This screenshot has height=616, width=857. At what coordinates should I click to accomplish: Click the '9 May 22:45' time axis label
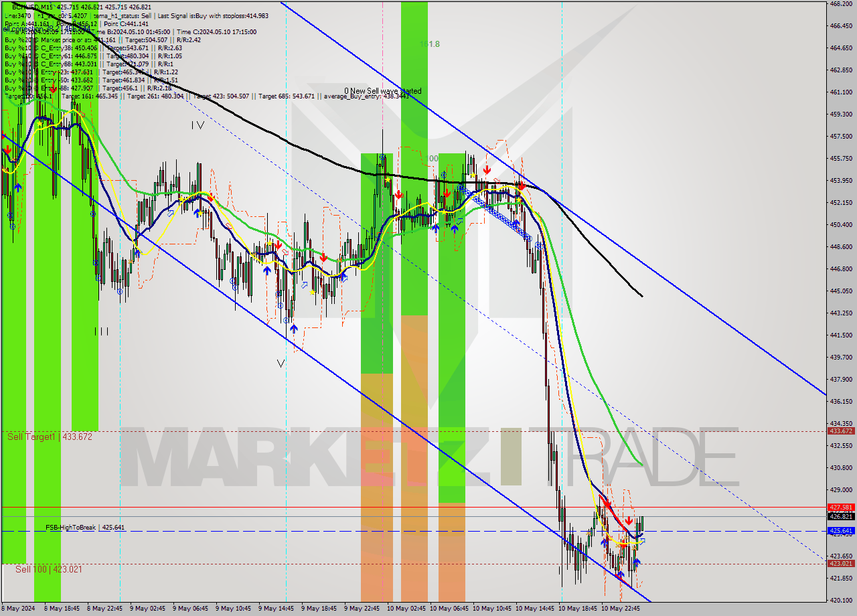362,609
